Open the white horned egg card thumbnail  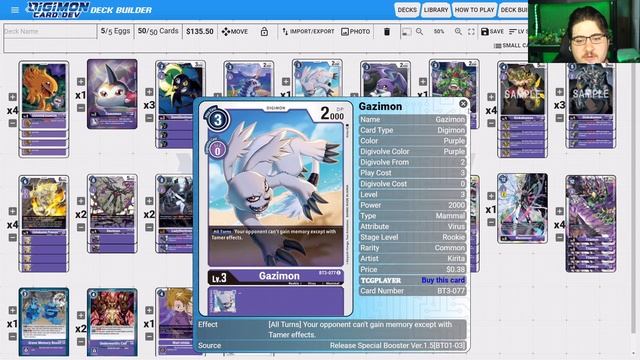[x=112, y=94]
